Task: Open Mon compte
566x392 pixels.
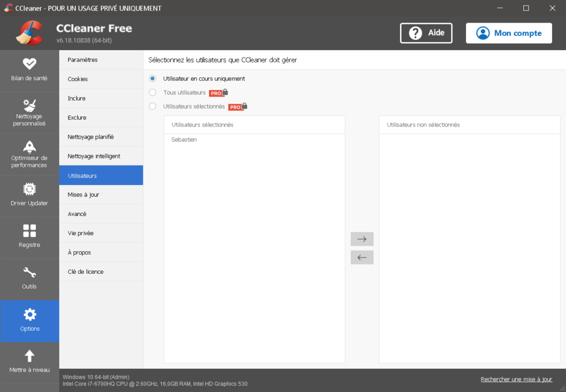Action: (x=509, y=33)
